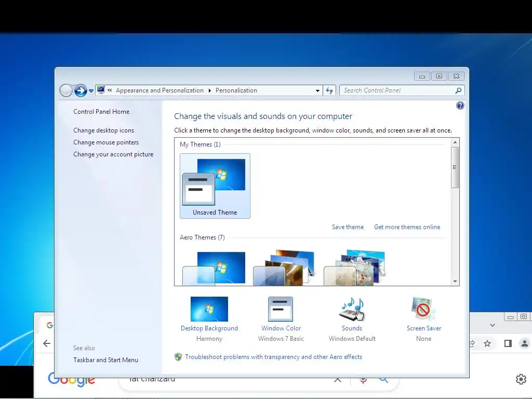
Task: Open Appearance and Personalization breadcrumb
Action: [x=159, y=90]
